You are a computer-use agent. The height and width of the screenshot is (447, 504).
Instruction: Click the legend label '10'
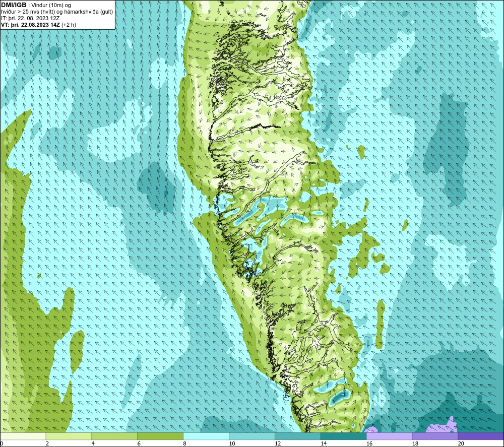tap(232, 443)
